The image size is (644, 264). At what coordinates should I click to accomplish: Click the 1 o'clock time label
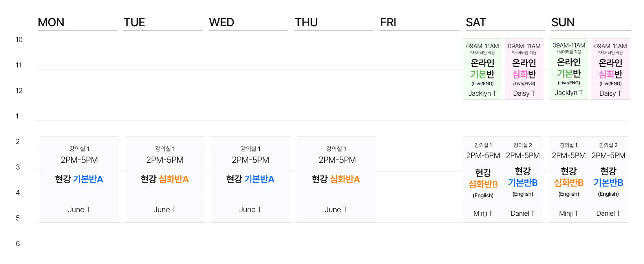(17, 116)
